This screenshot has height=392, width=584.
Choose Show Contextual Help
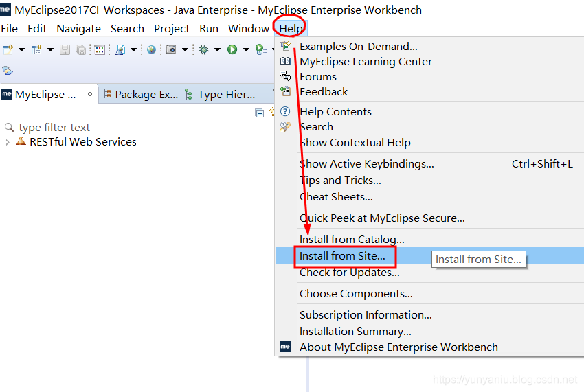(x=430, y=143)
